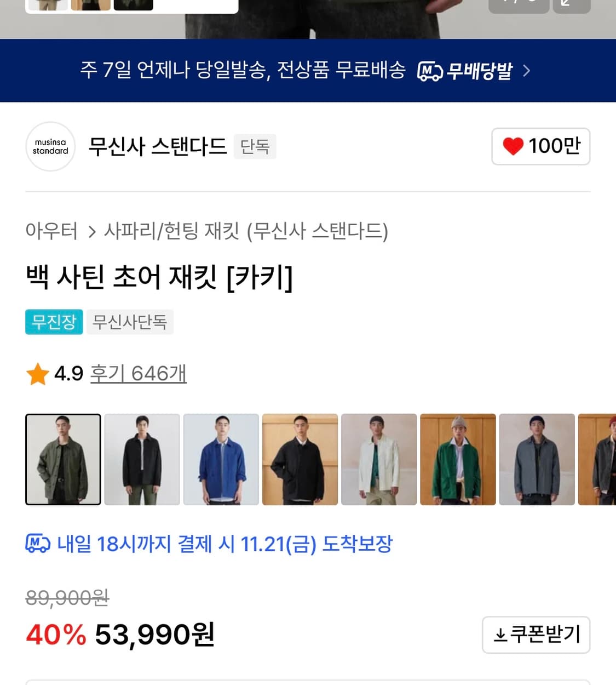Click the truck icon in the 무배당발 banner

coord(430,71)
